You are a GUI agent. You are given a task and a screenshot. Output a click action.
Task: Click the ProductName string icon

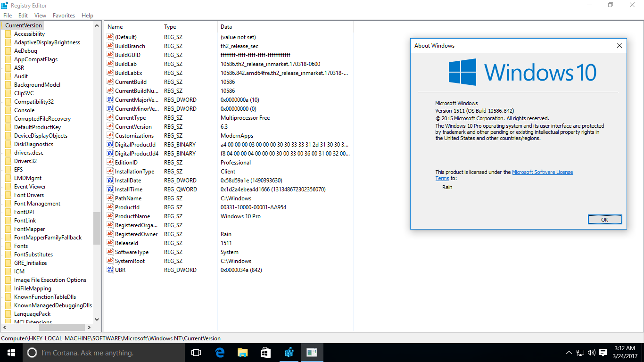tap(110, 216)
